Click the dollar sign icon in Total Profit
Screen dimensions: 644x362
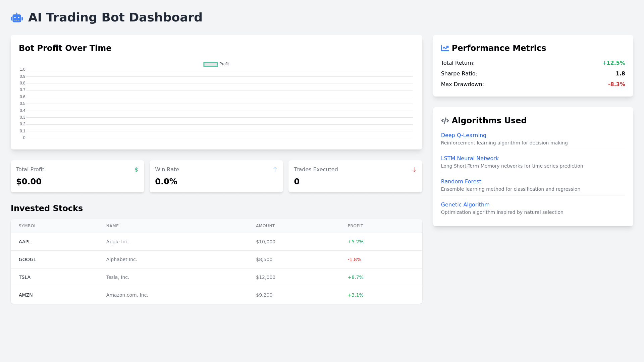pyautogui.click(x=136, y=170)
